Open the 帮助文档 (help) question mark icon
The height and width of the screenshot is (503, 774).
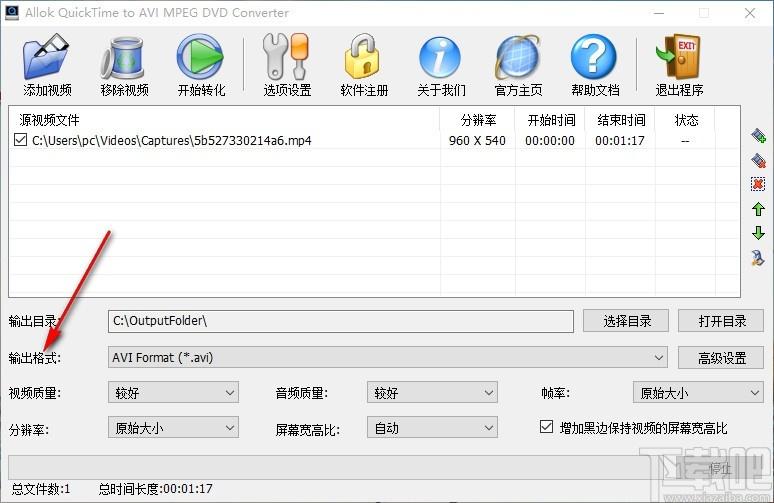[594, 57]
